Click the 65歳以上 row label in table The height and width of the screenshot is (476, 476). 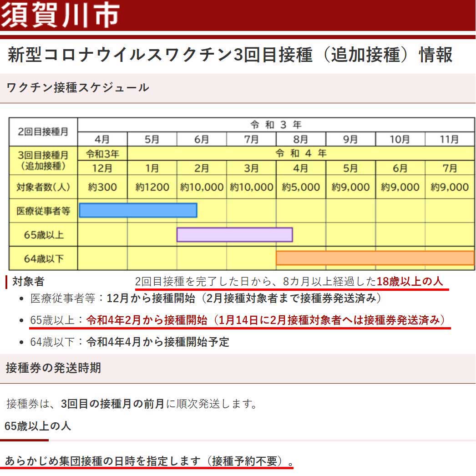(x=43, y=235)
